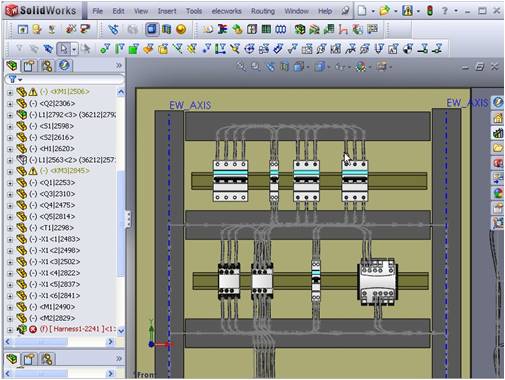Switch to the blue globe manager tab

(64, 66)
